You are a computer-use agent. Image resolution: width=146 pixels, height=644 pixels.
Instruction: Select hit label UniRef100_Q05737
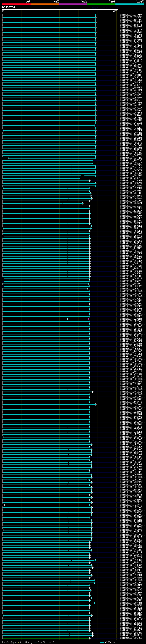pyautogui.click(x=131, y=605)
